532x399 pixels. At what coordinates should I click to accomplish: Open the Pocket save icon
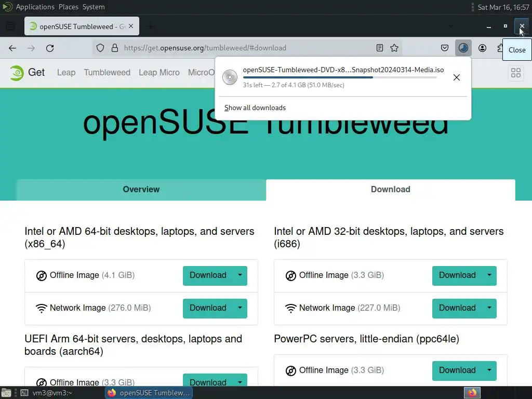click(x=445, y=48)
